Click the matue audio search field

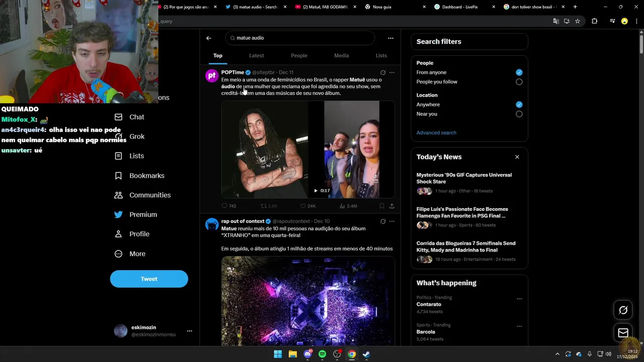(x=300, y=38)
